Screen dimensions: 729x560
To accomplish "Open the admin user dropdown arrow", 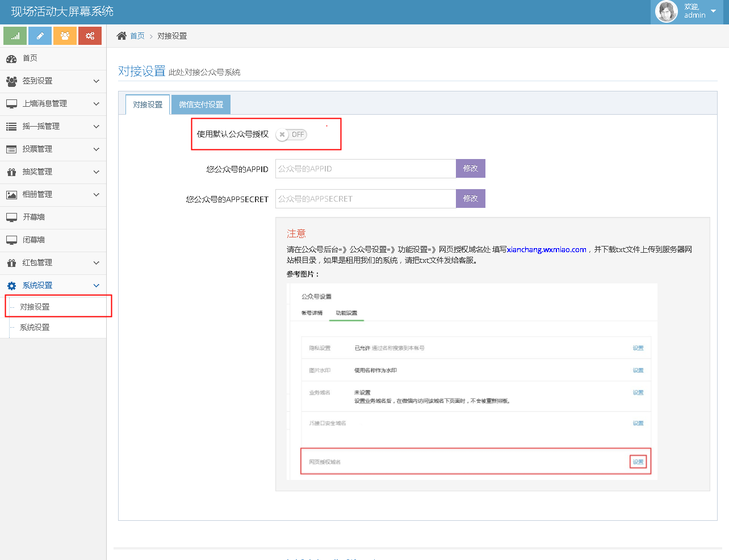I will [x=714, y=11].
